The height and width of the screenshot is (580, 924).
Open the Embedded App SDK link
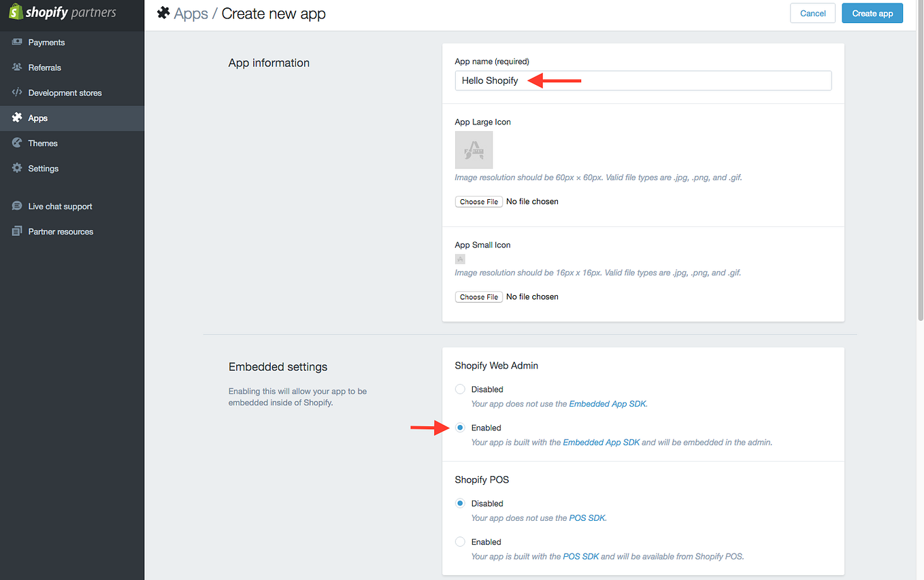[x=601, y=442]
